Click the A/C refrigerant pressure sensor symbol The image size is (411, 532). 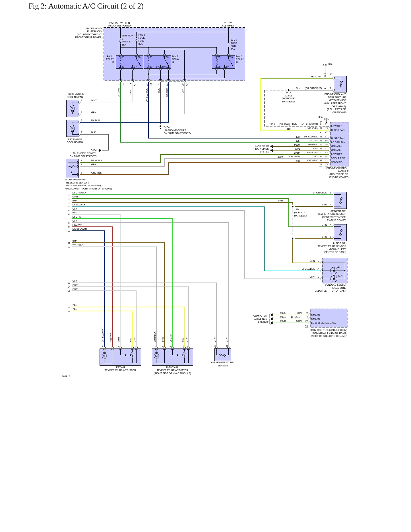point(72,168)
